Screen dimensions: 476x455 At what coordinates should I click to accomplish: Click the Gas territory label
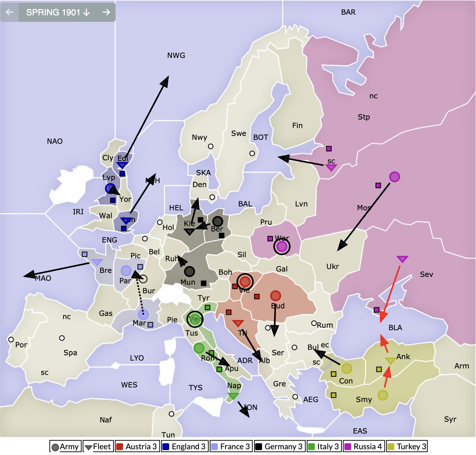coord(106,313)
